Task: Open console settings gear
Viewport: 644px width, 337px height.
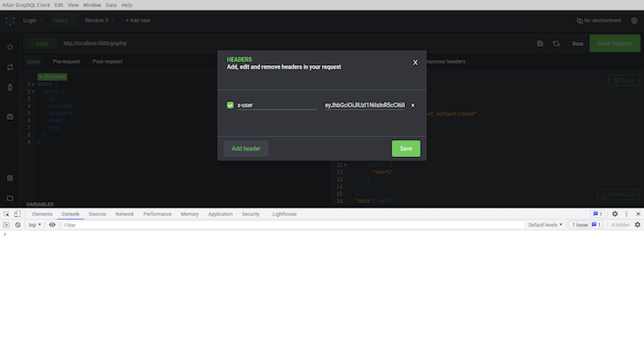Action: 638,225
